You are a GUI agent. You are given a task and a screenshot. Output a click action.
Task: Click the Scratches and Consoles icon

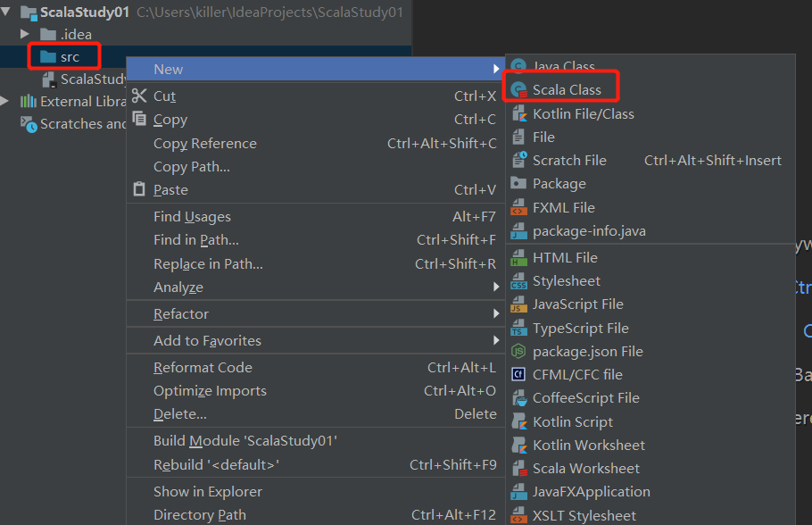point(29,124)
